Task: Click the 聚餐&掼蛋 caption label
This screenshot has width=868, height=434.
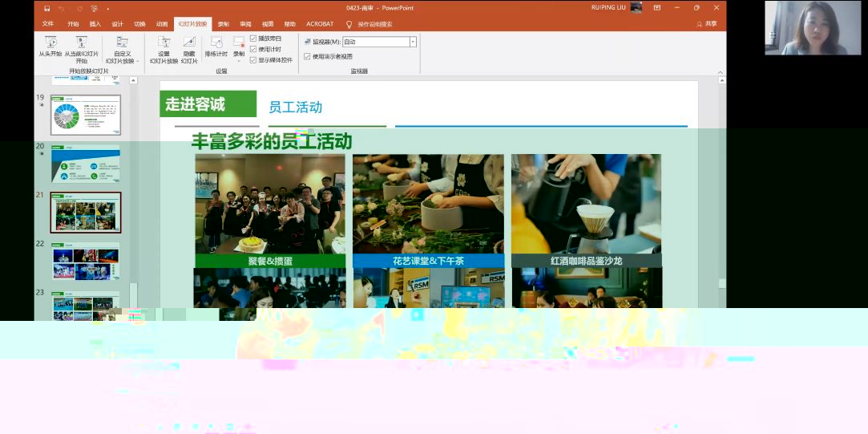Action: click(x=270, y=261)
